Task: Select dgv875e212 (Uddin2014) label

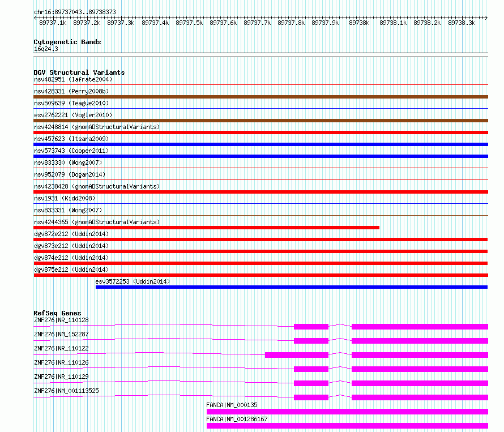Action: coord(71,270)
